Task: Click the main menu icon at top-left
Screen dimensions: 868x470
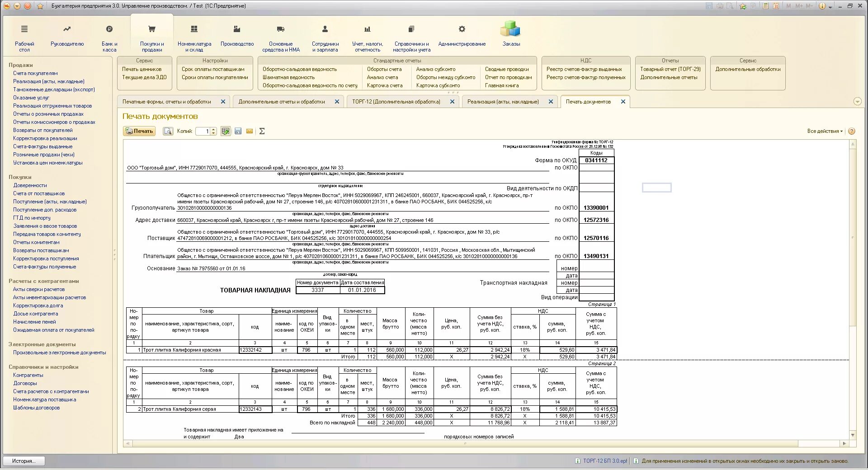Action: [7, 6]
